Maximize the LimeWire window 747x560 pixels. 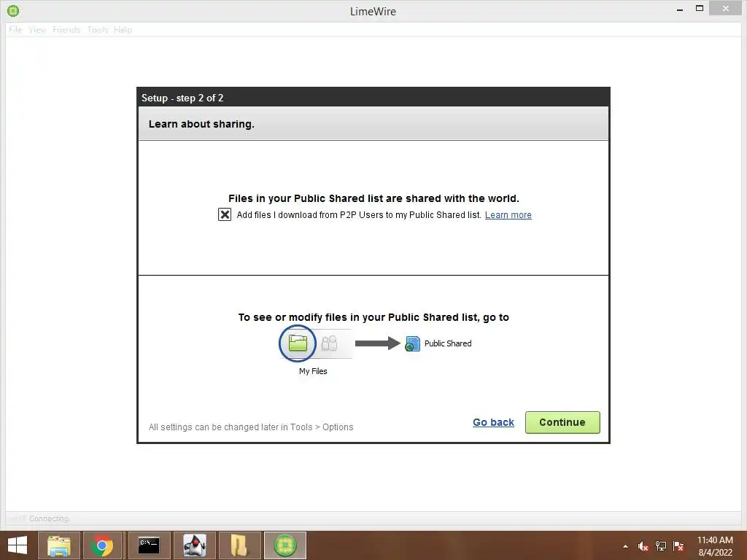(x=700, y=8)
